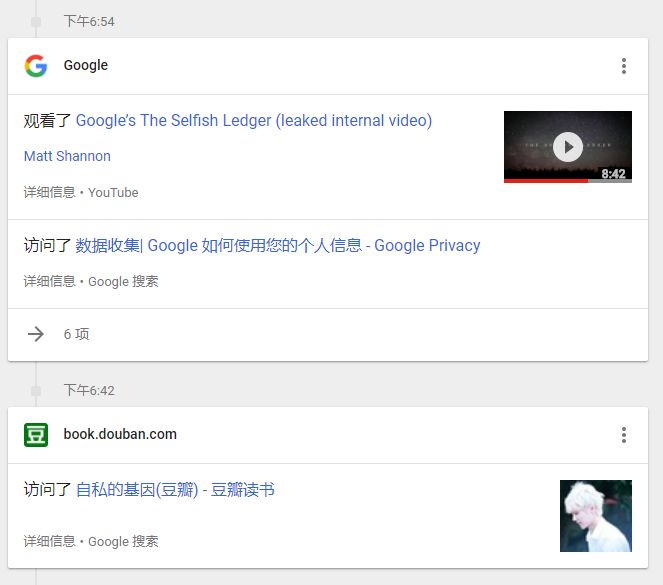The image size is (663, 585).
Task: Open the 数据收集 Google Privacy page link
Action: tap(278, 245)
